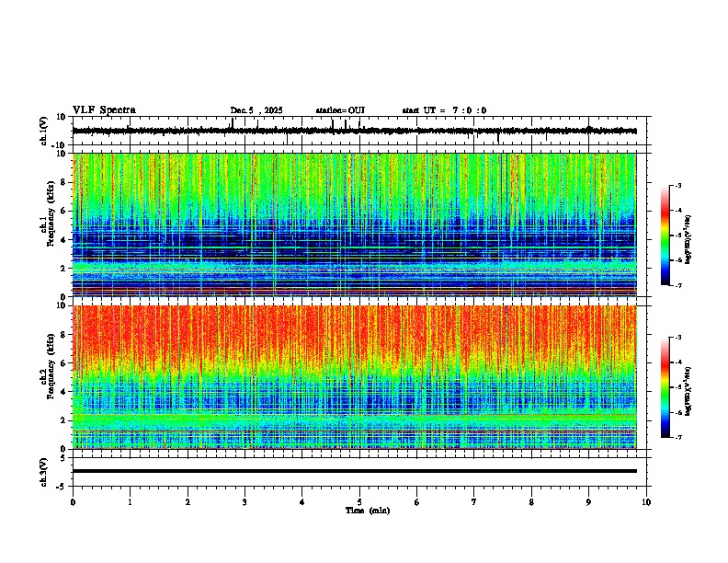Click the ch.1 color scale bar
The width and height of the screenshot is (728, 563).
tap(665, 236)
